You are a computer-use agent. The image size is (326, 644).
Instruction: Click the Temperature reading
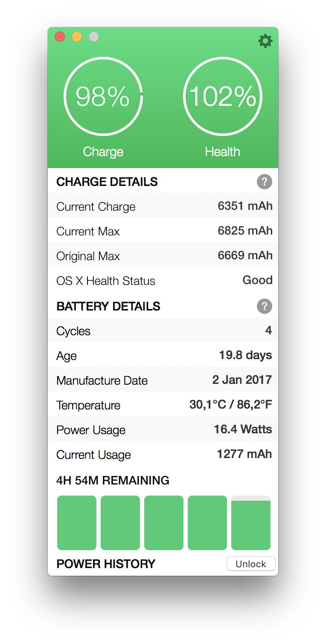tap(231, 404)
